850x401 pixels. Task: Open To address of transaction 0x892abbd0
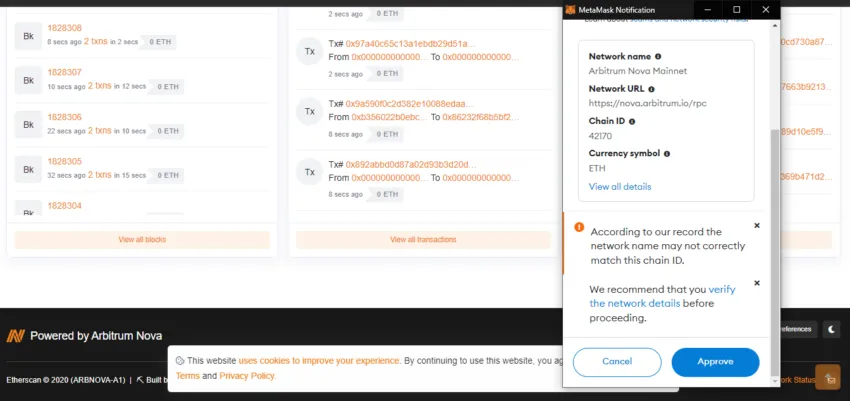pyautogui.click(x=480, y=178)
